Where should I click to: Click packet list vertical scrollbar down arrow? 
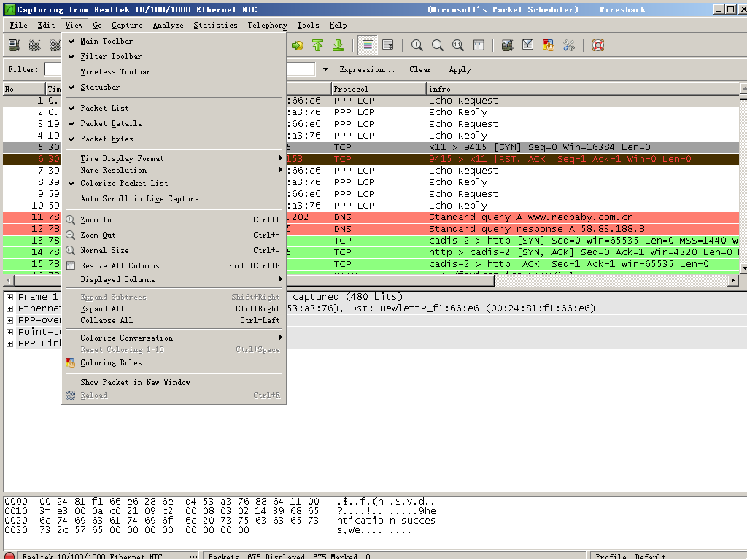pos(743,268)
